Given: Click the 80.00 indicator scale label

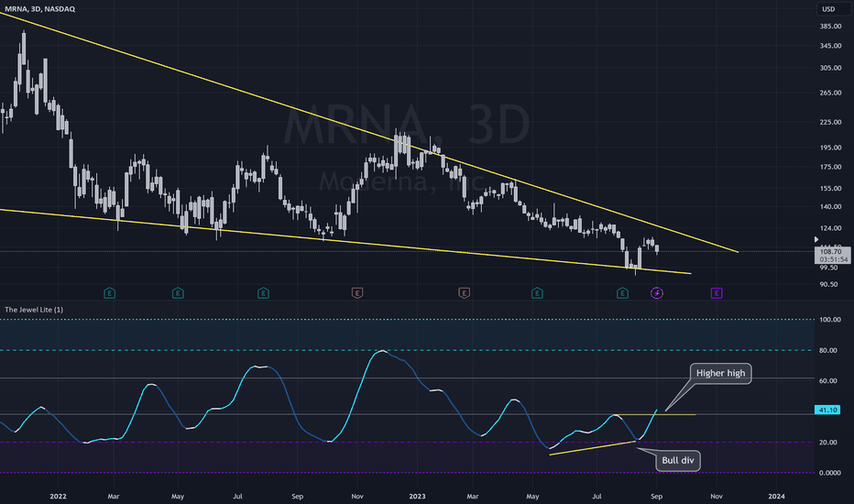Looking at the screenshot, I should [x=827, y=350].
